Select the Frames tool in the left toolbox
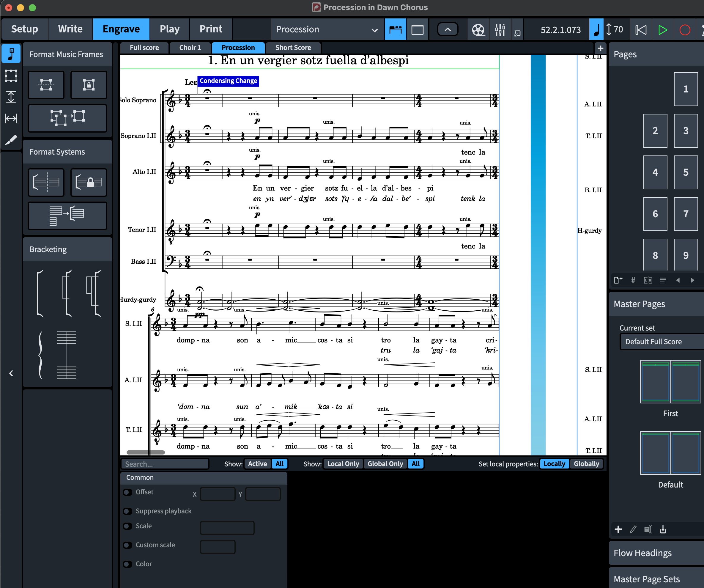This screenshot has height=588, width=704. (x=11, y=76)
